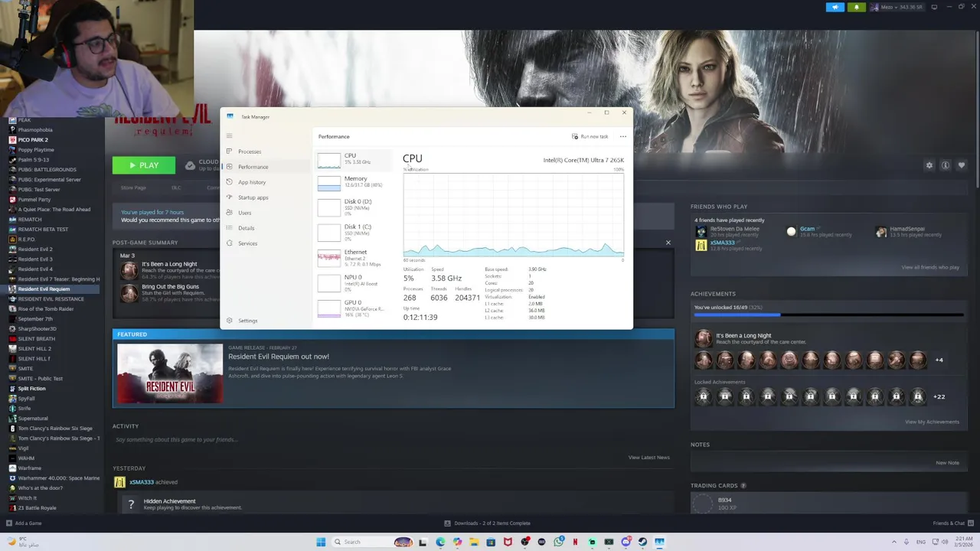This screenshot has height=551, width=980.
Task: Open 'It's Been a Long Night' achievement icon
Action: 129,269
